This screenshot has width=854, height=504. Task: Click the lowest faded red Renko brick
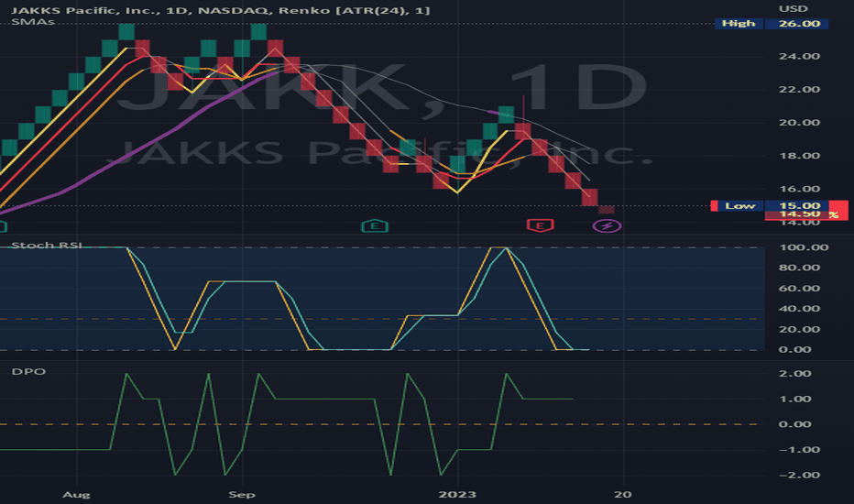[607, 210]
